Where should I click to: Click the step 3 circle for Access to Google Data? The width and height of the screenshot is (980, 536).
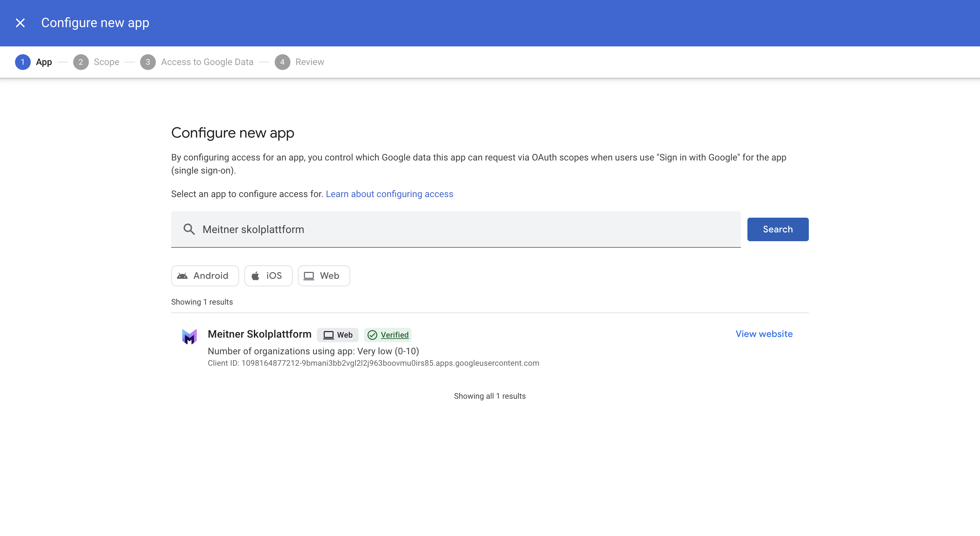148,62
